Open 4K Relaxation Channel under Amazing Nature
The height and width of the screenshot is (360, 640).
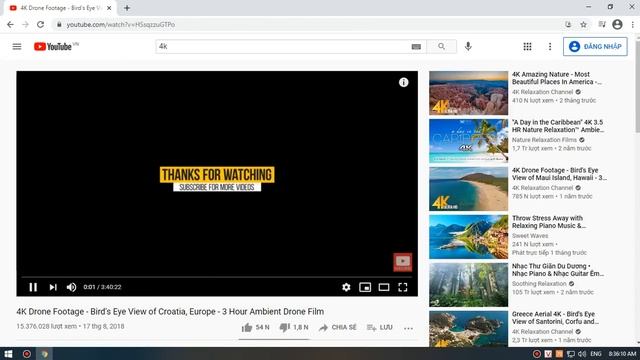pos(543,92)
